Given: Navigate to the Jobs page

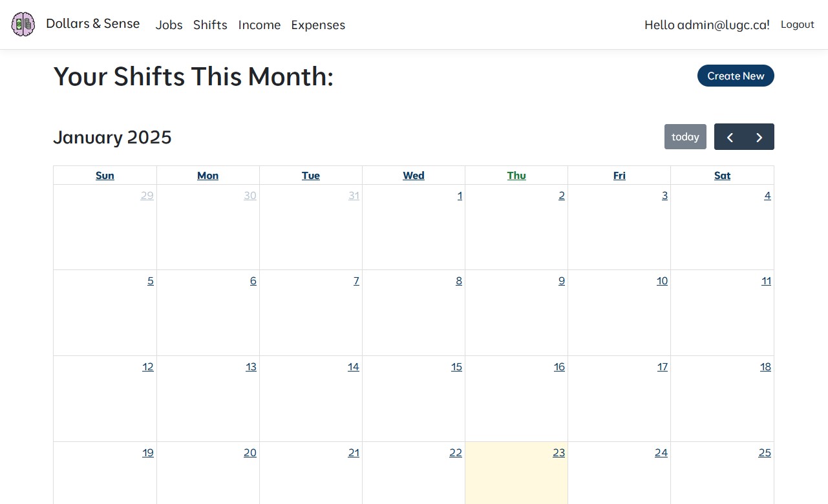Looking at the screenshot, I should (x=169, y=25).
